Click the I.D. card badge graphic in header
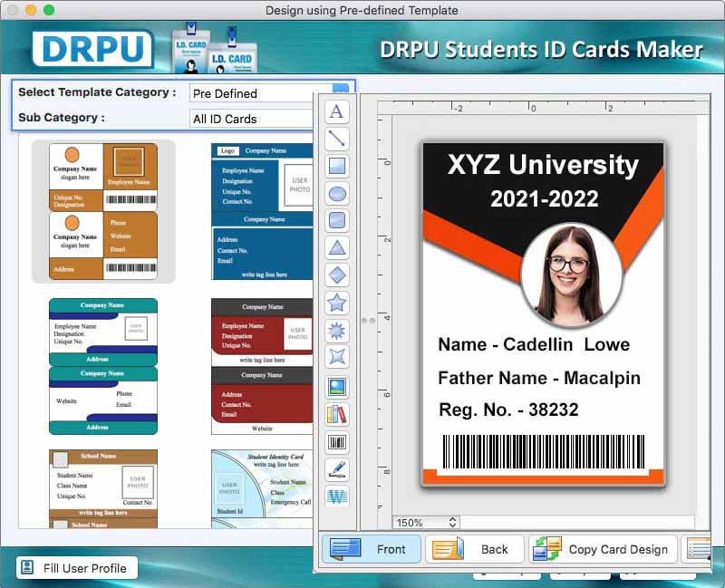725x588 pixels. (215, 49)
